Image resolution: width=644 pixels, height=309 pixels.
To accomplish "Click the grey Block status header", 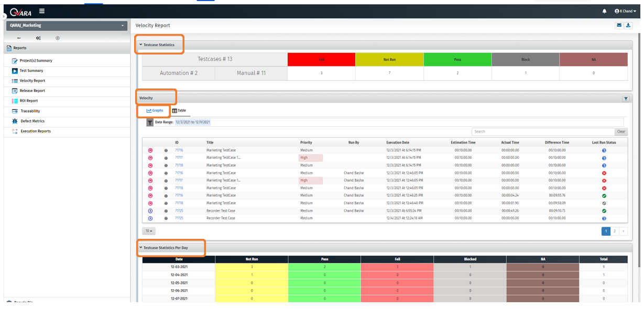I will [526, 59].
